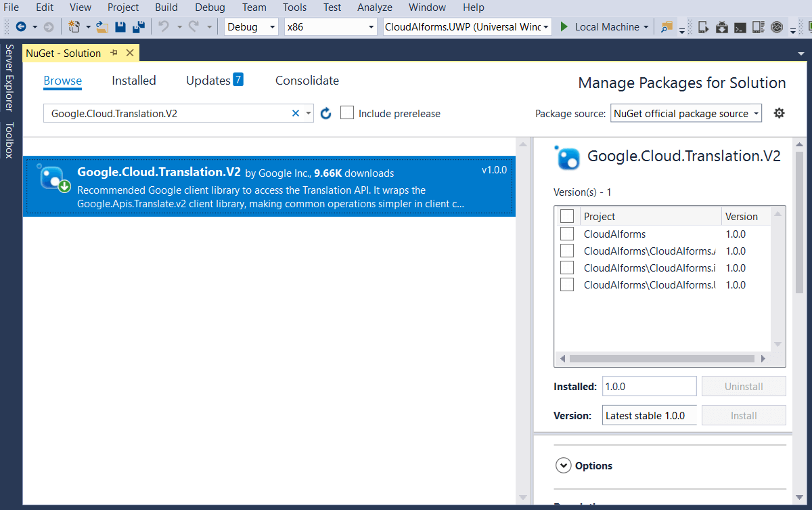The height and width of the screenshot is (510, 812).
Task: Click the Uninstall button
Action: [744, 386]
